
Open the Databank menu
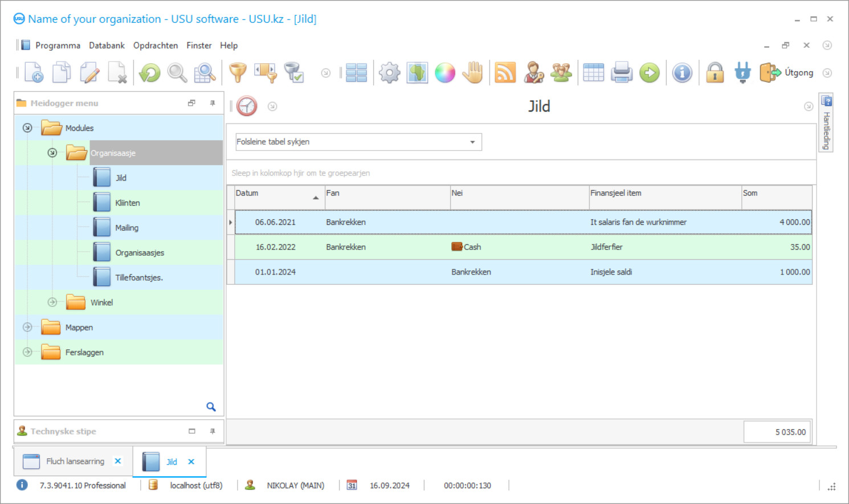pyautogui.click(x=107, y=46)
